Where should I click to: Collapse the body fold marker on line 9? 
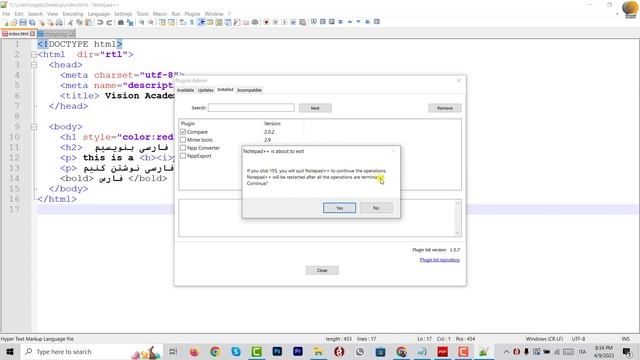34,127
